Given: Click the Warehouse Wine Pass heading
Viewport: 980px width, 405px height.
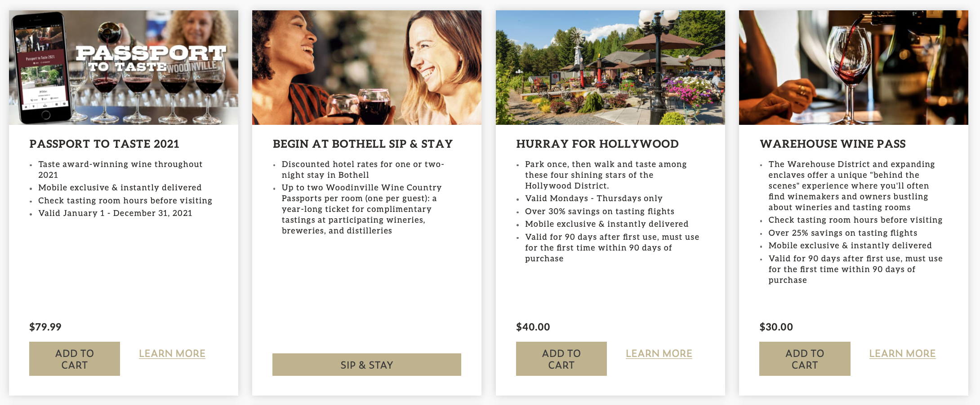Looking at the screenshot, I should (833, 144).
